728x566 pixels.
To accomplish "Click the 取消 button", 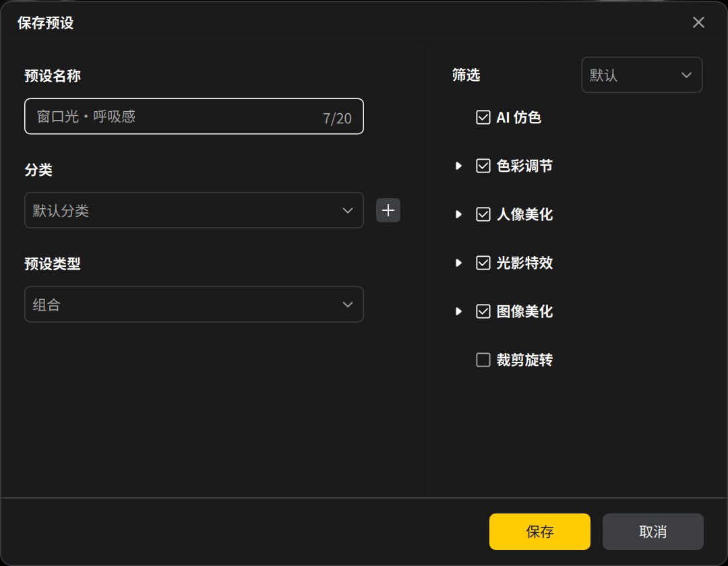I will click(x=653, y=532).
